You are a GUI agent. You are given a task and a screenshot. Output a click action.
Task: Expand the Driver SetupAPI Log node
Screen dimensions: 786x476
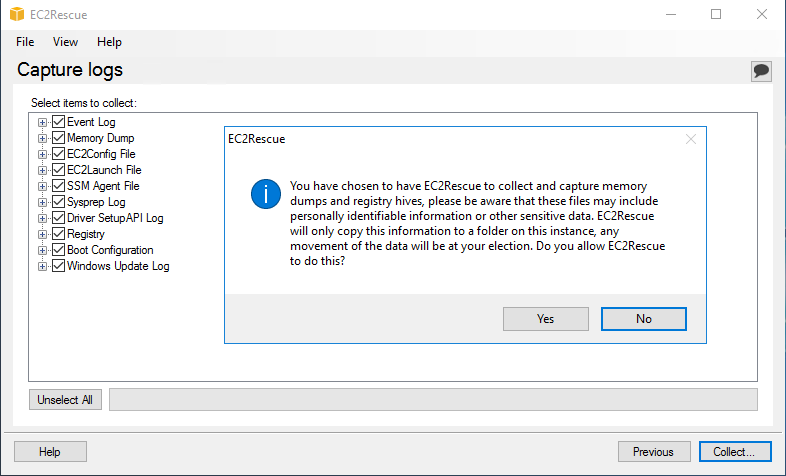[x=43, y=218]
